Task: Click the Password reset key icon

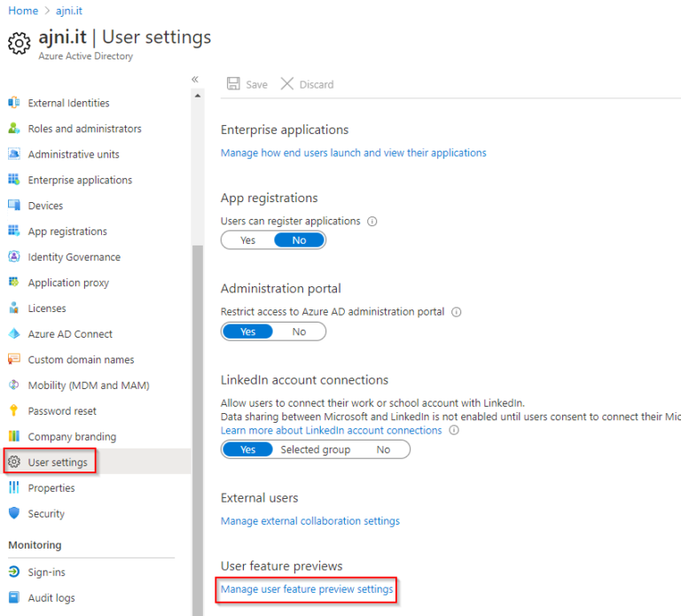Action: pos(14,410)
